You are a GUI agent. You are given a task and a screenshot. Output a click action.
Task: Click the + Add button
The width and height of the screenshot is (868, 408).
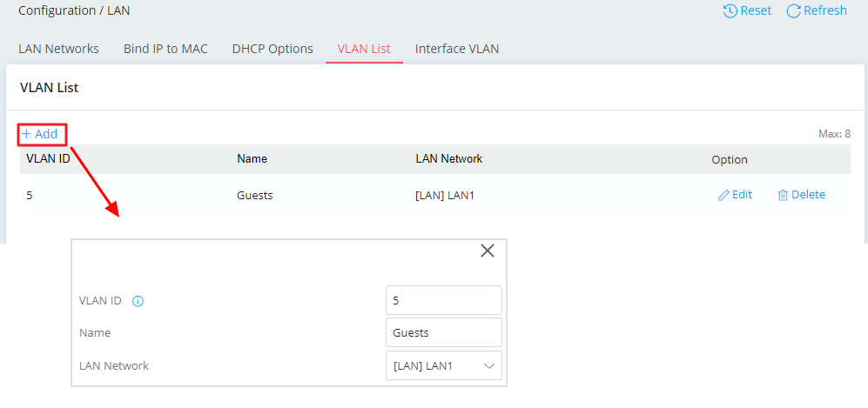click(x=40, y=134)
